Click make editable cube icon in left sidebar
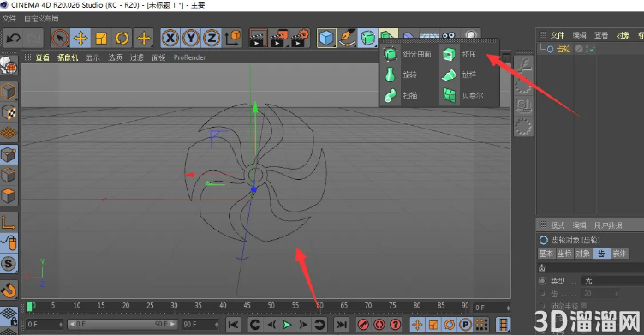 click(x=9, y=92)
